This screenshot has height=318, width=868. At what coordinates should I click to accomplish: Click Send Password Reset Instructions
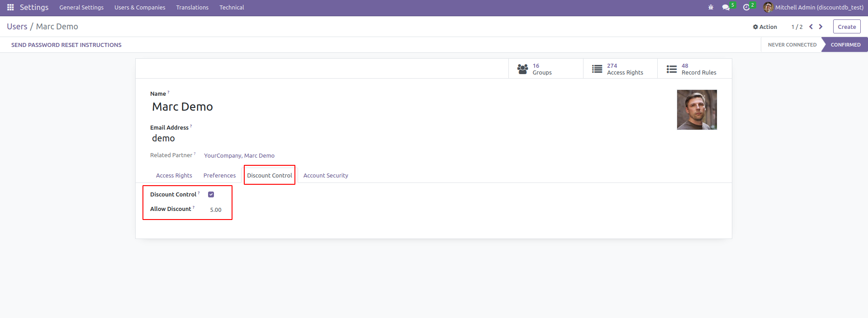[66, 45]
